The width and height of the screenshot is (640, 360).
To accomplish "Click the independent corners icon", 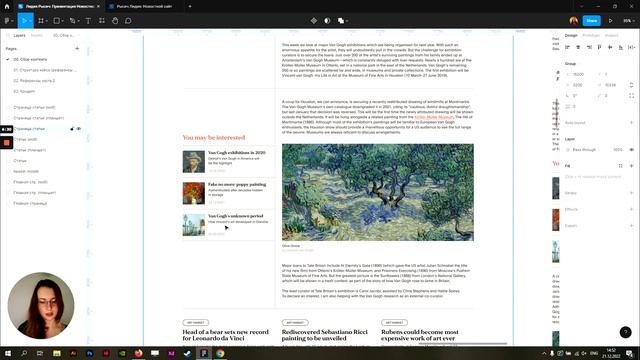I will click(631, 96).
